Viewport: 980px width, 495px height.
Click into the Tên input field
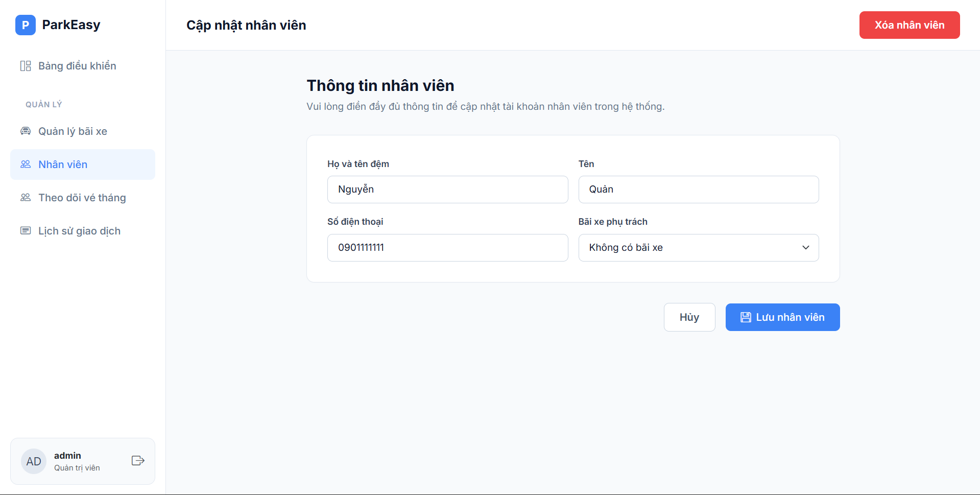tap(698, 190)
